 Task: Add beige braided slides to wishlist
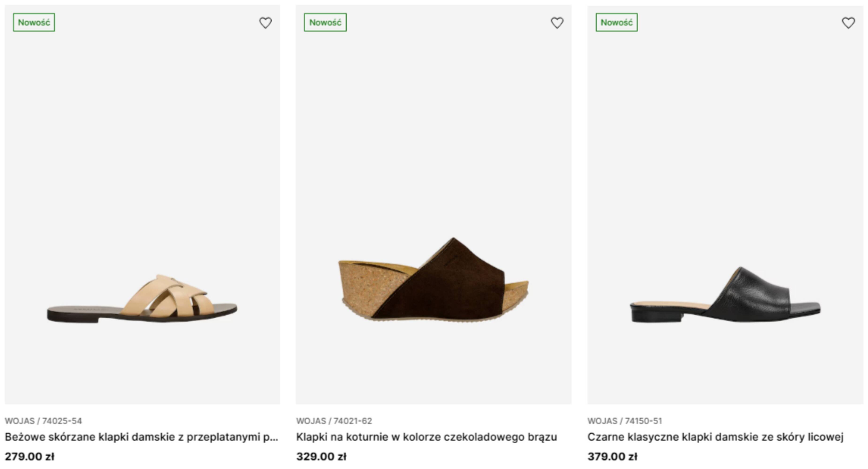[265, 23]
